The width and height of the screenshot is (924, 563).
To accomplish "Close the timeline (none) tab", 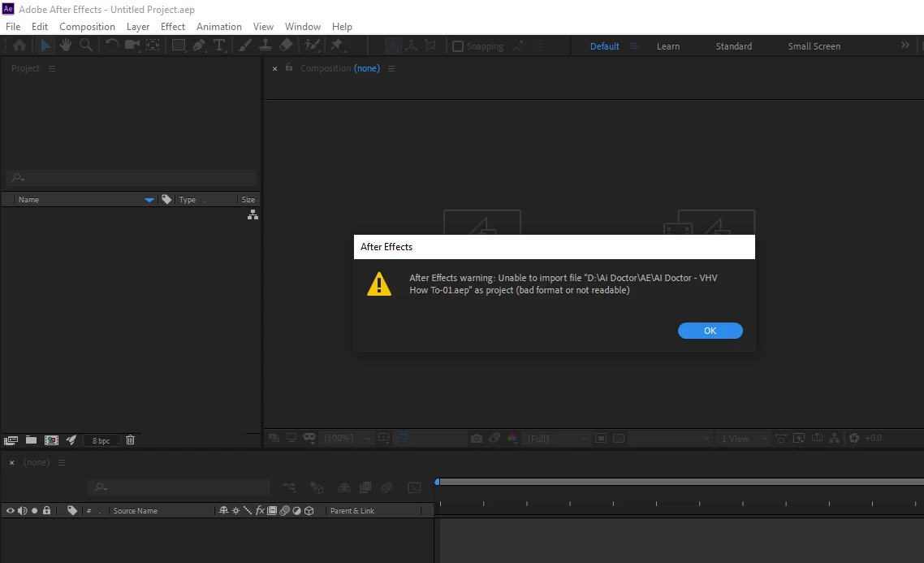I will point(12,463).
